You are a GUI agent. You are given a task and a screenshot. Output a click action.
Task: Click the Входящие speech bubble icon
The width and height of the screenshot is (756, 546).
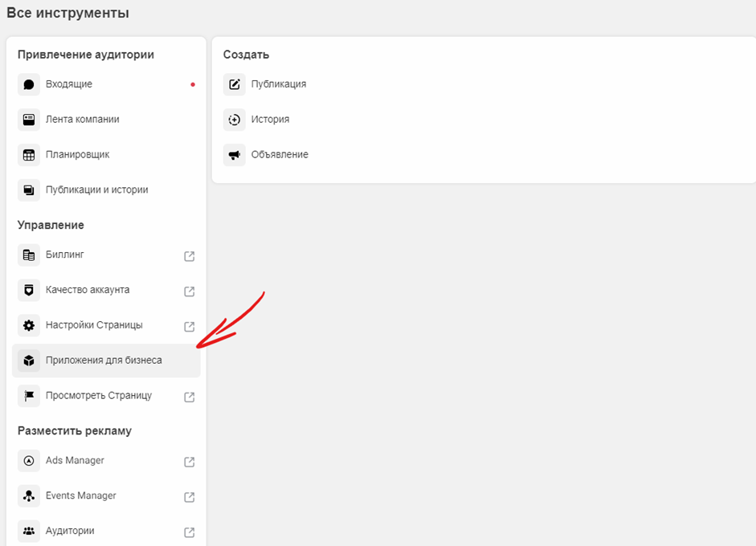[29, 84]
